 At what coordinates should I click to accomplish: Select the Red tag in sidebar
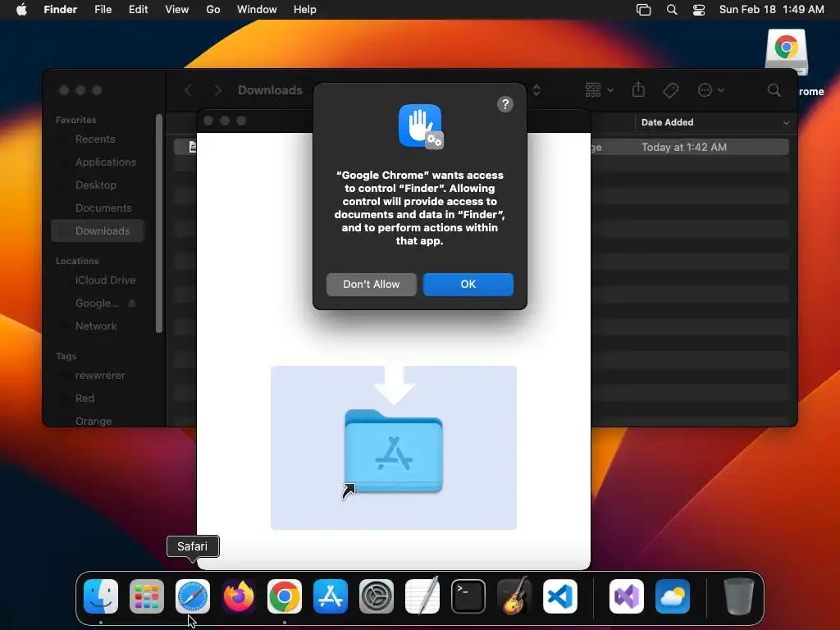click(x=98, y=399)
